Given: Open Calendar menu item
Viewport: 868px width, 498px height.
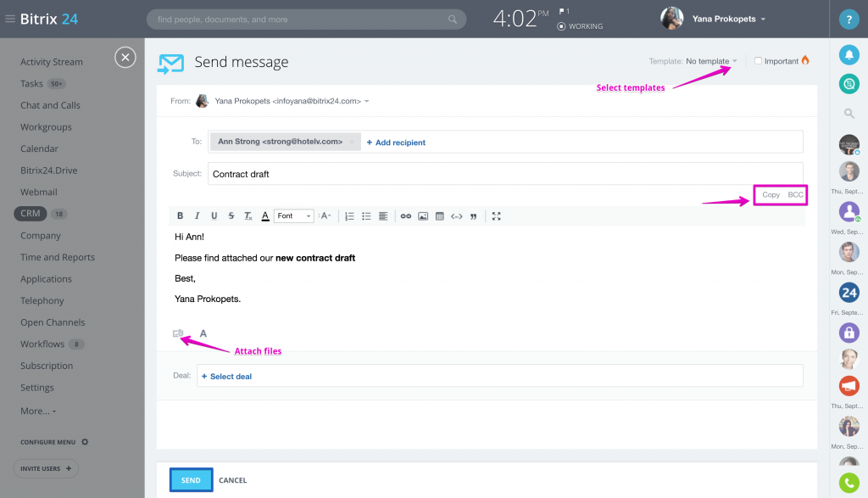Looking at the screenshot, I should pyautogui.click(x=39, y=148).
